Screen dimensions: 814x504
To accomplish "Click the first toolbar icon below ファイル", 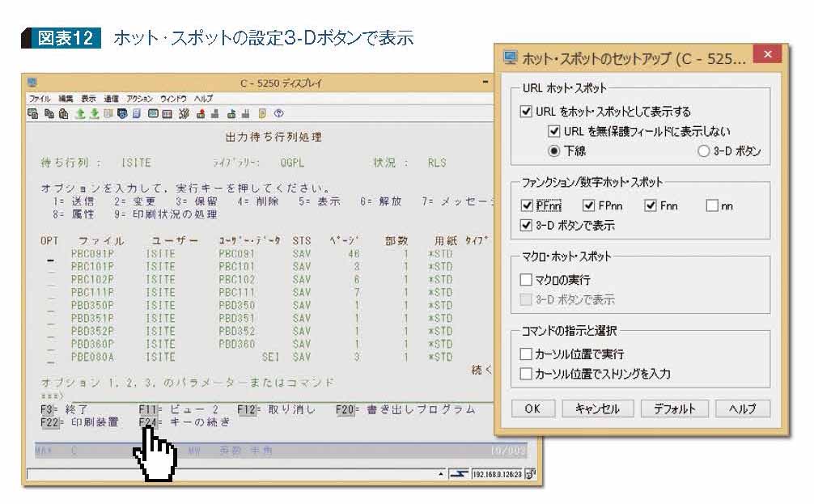I will 32,113.
